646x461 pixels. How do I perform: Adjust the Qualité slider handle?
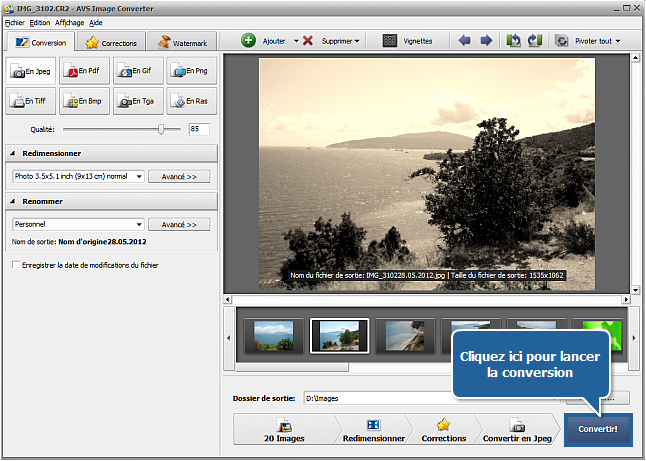tap(161, 129)
